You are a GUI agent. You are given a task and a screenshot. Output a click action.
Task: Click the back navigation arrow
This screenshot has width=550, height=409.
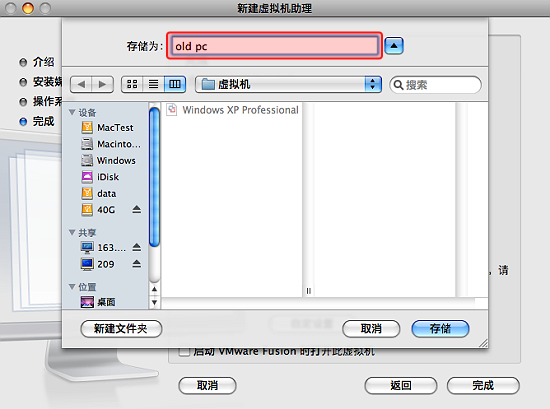(81, 85)
